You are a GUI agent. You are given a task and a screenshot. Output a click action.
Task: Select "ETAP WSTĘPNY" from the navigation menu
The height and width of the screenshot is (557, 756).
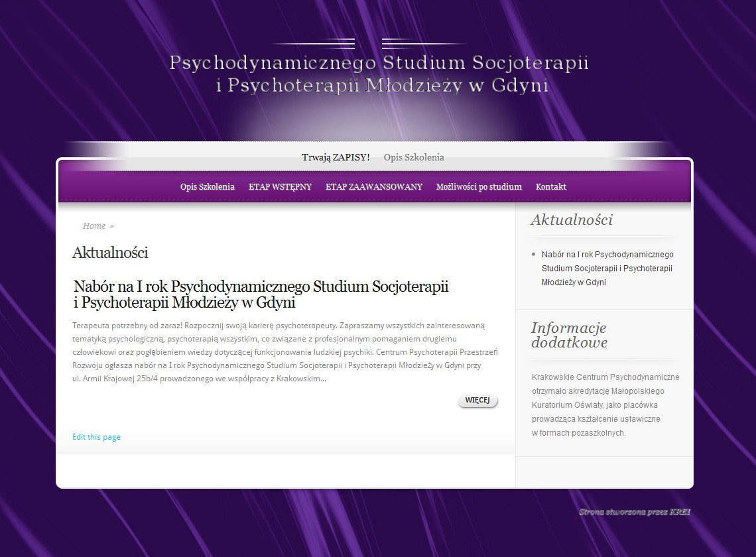[279, 187]
